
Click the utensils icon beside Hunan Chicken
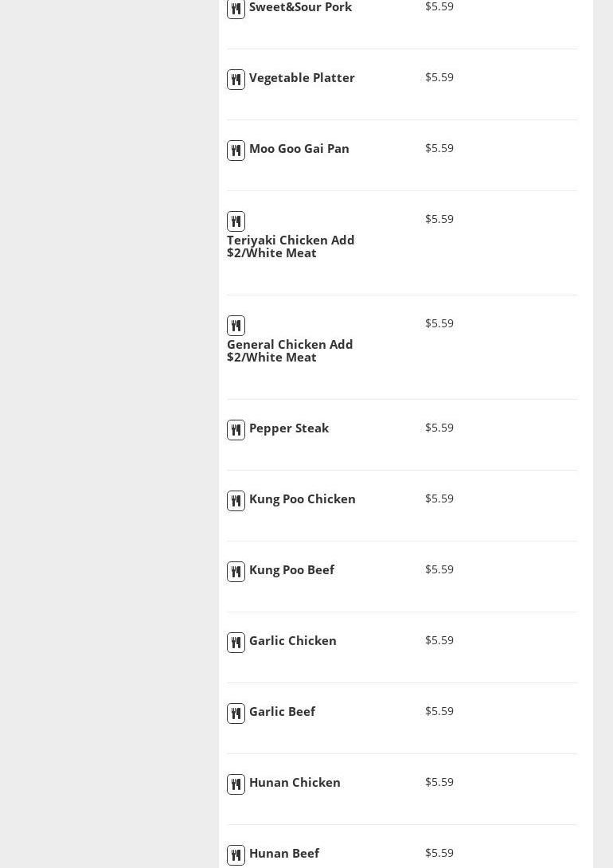pos(236,784)
